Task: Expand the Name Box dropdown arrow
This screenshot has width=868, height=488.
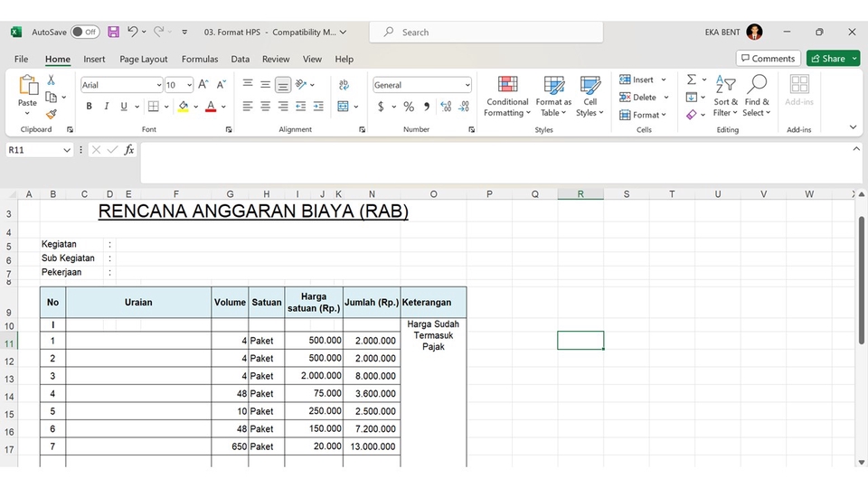Action: tap(66, 150)
